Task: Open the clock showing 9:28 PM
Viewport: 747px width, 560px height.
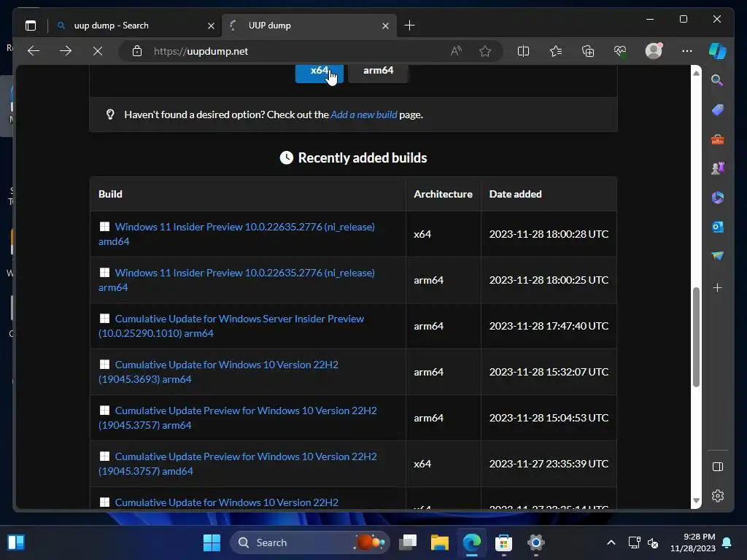Action: pyautogui.click(x=692, y=542)
